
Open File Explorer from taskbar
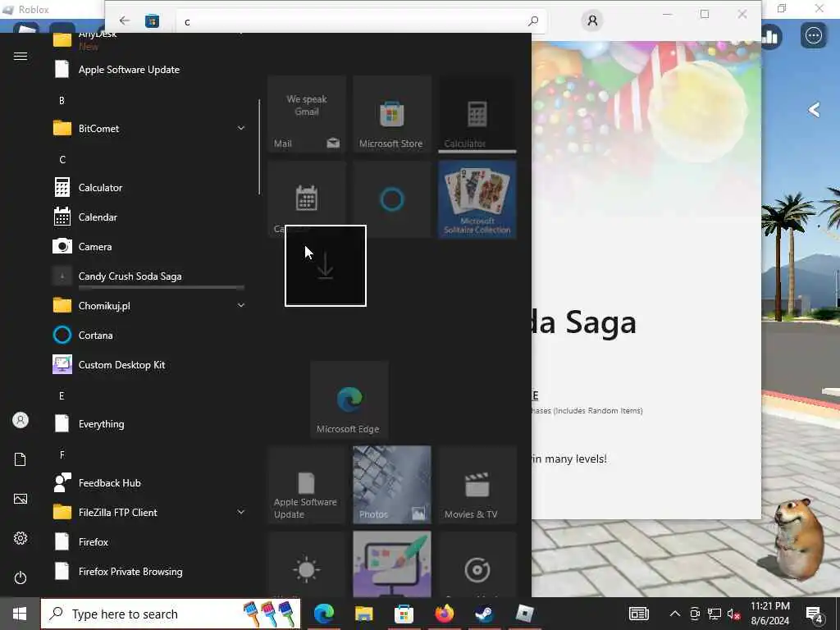point(363,614)
